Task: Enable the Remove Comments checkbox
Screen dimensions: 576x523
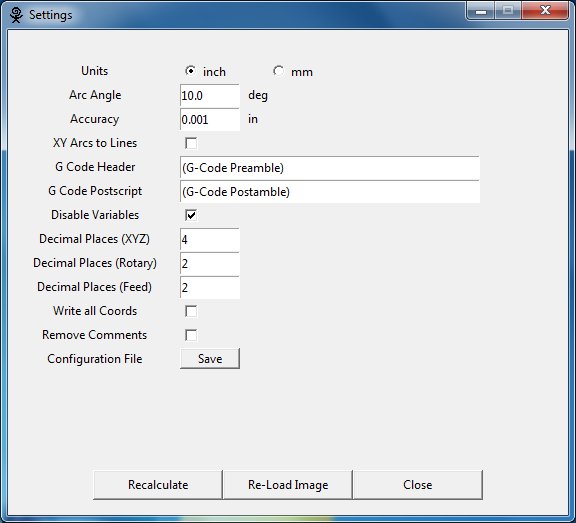Action: (x=191, y=335)
